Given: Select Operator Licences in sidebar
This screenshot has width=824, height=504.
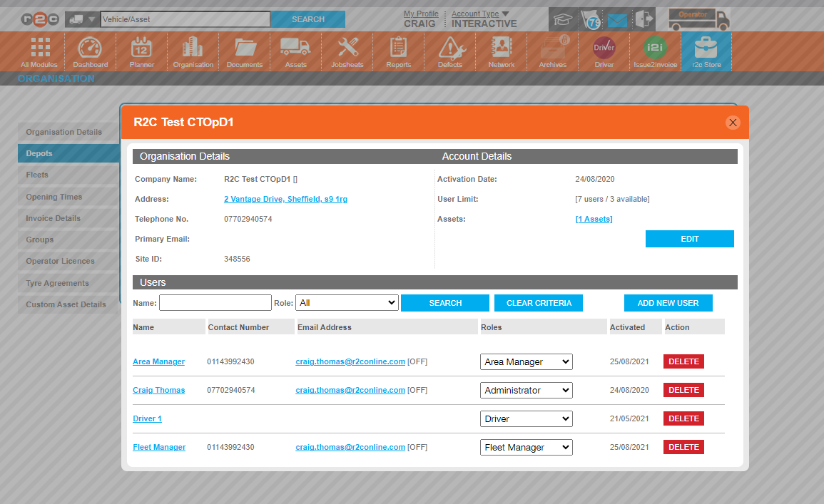Looking at the screenshot, I should tap(68, 261).
